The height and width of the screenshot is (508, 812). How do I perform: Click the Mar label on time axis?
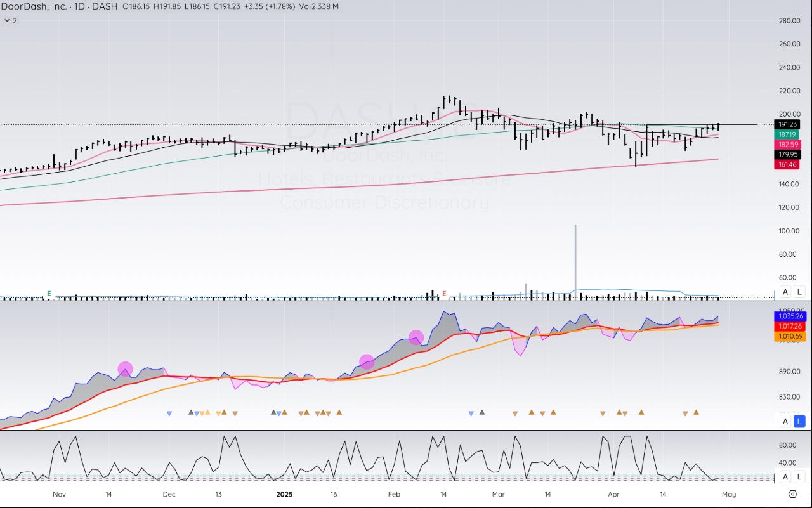[x=499, y=494]
